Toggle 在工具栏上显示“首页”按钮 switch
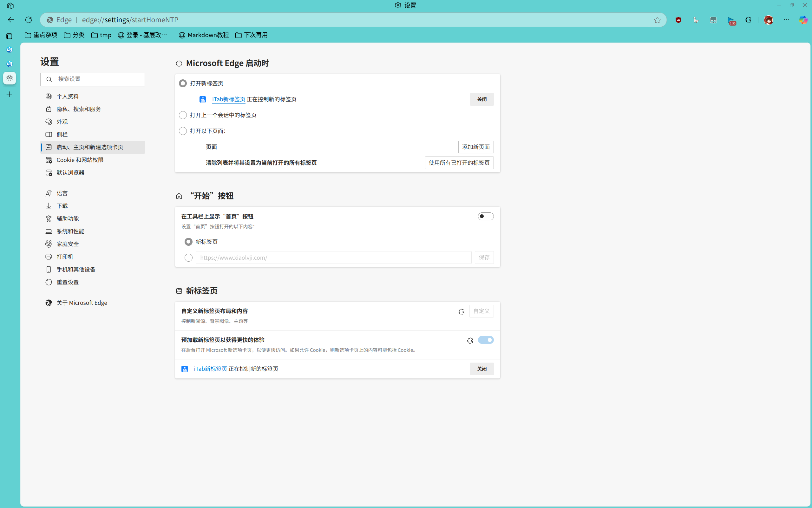812x508 pixels. [486, 216]
